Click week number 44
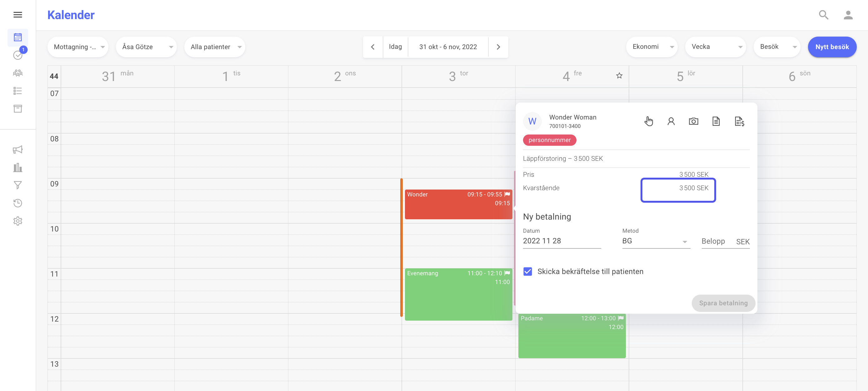The image size is (868, 391). [x=54, y=76]
